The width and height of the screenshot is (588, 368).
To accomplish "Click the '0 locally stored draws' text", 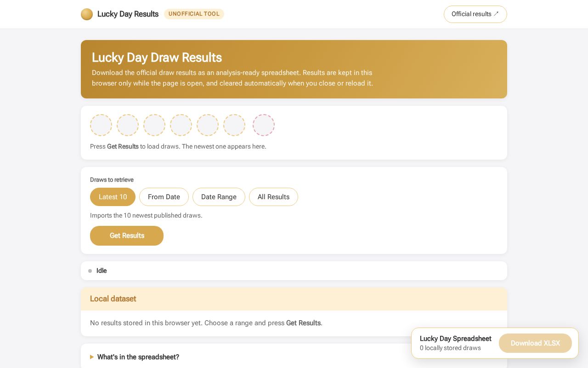I will 450,348.
